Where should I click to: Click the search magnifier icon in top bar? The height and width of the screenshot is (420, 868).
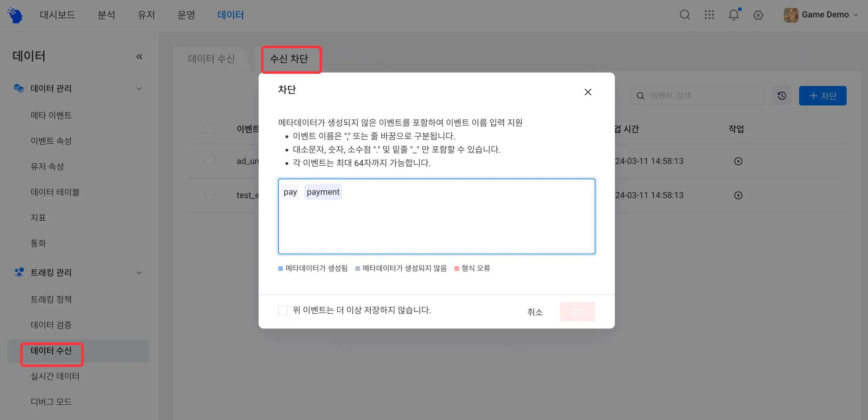tap(684, 15)
